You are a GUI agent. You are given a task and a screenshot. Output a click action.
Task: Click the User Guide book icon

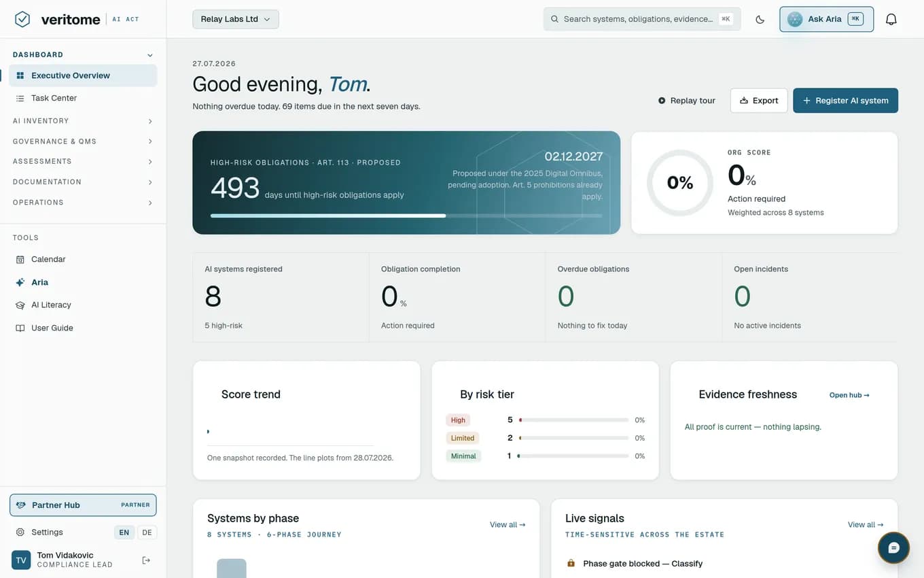[20, 328]
